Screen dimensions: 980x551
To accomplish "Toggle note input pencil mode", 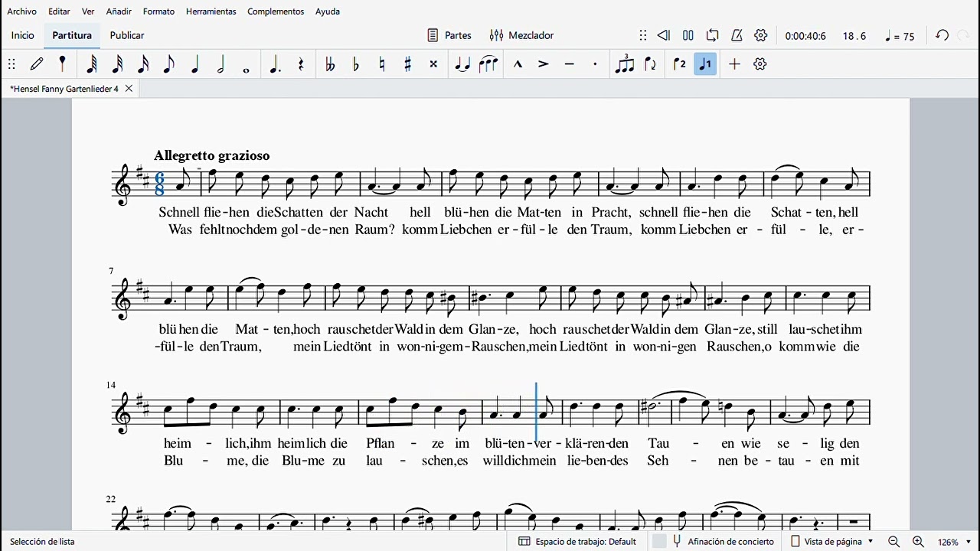I will pos(37,64).
